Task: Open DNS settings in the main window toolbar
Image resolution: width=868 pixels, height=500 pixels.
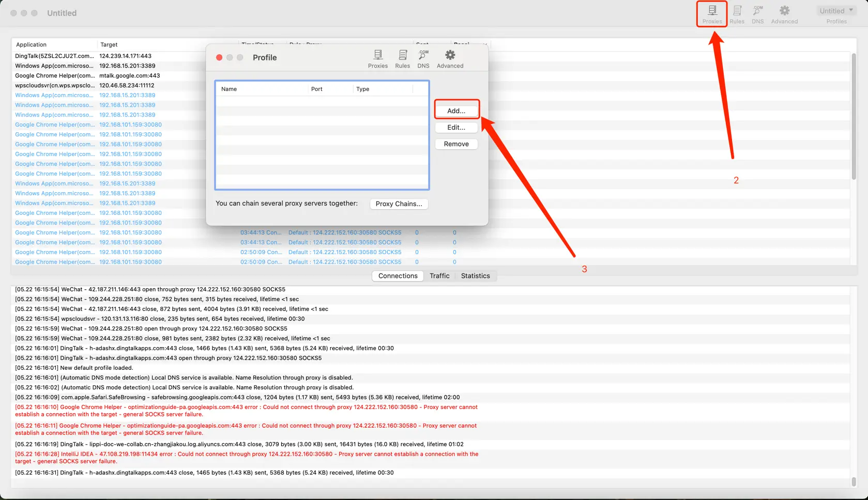Action: point(758,14)
